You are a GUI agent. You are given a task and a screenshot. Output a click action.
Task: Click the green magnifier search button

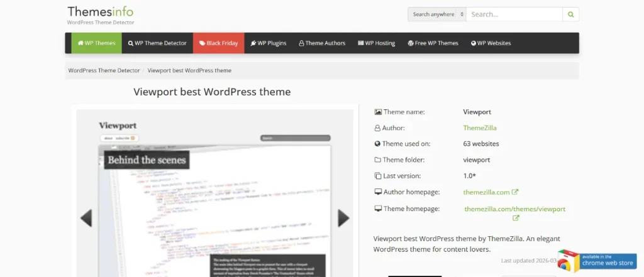point(570,14)
